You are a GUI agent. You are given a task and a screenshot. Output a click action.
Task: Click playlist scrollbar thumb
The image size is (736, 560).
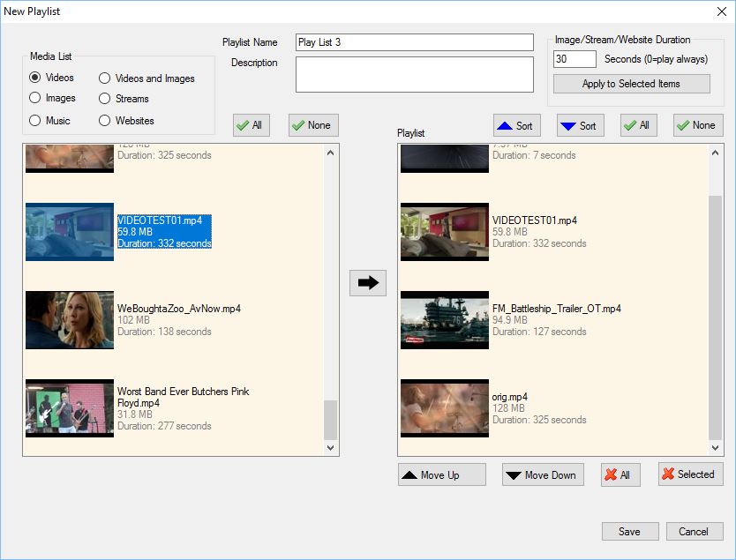point(716,318)
